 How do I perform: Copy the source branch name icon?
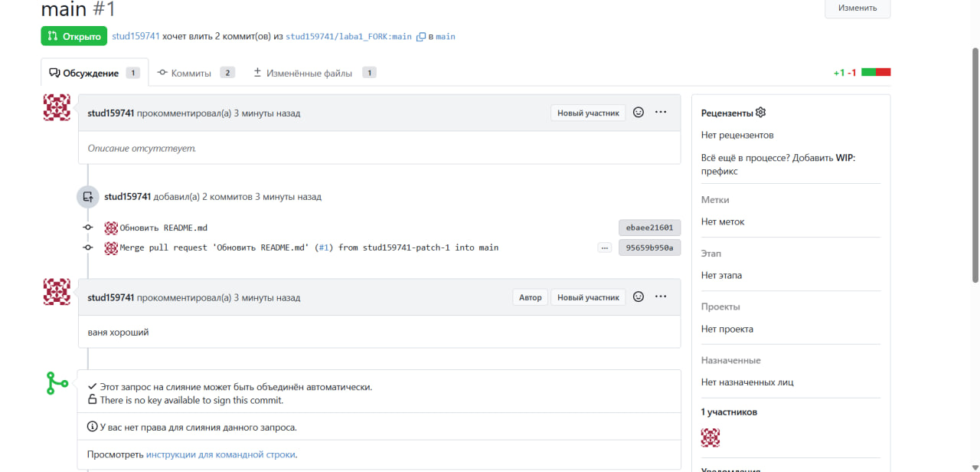(420, 37)
